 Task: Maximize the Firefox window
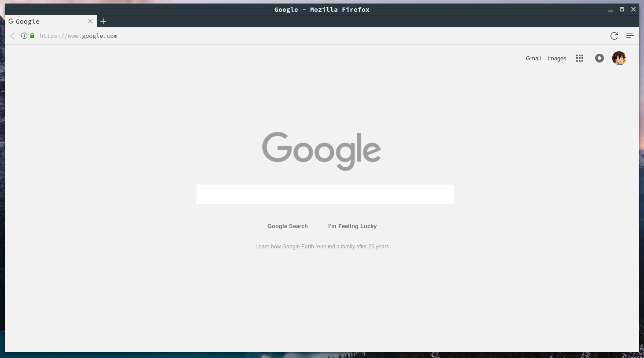point(622,9)
